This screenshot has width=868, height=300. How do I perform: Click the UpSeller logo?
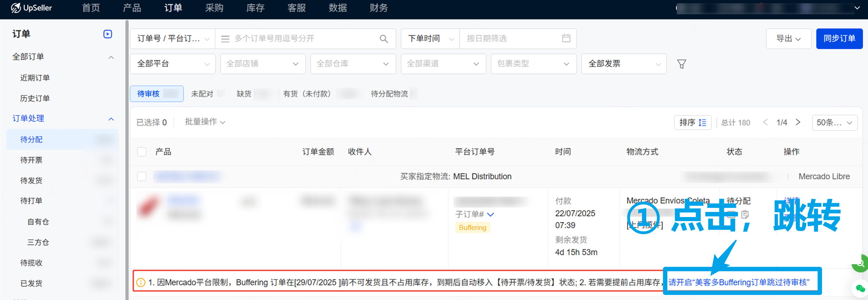tap(31, 8)
